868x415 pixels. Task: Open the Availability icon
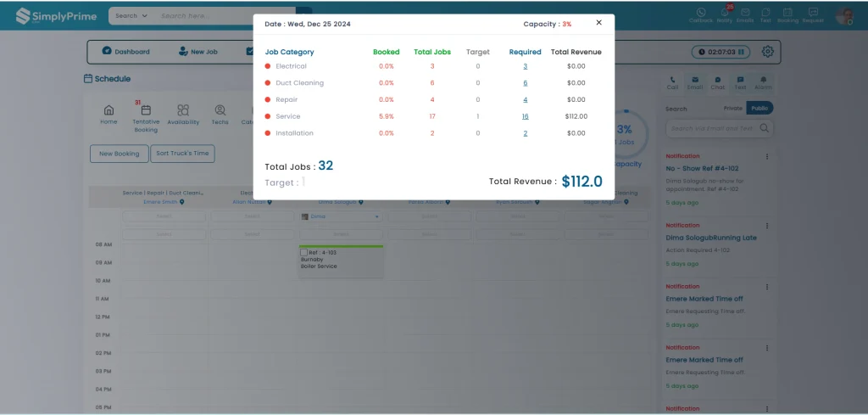tap(183, 109)
